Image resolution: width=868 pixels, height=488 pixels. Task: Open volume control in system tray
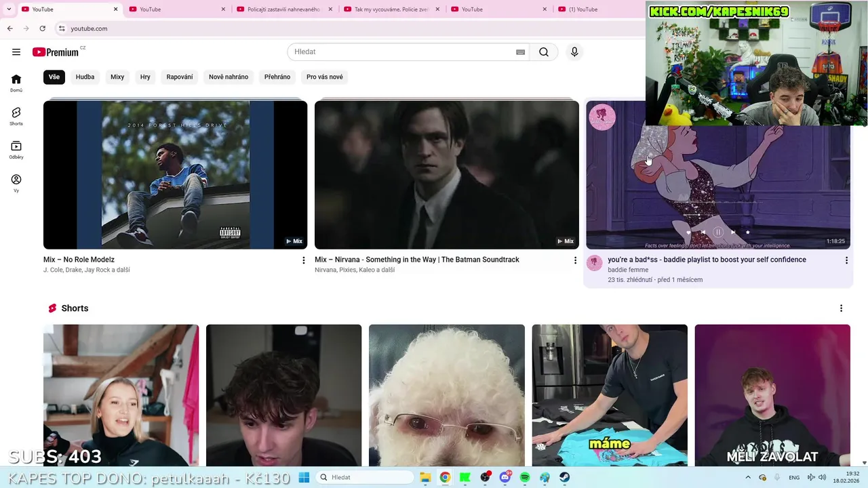coord(822,477)
